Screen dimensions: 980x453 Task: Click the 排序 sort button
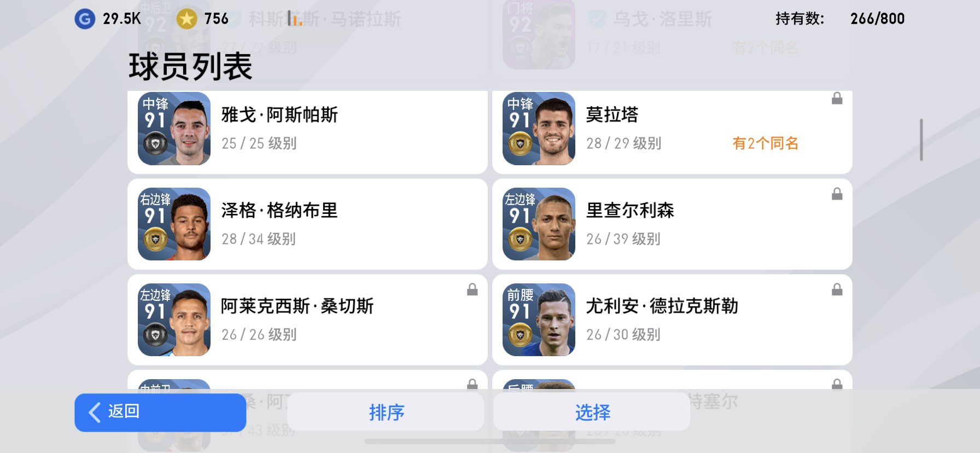pyautogui.click(x=386, y=411)
